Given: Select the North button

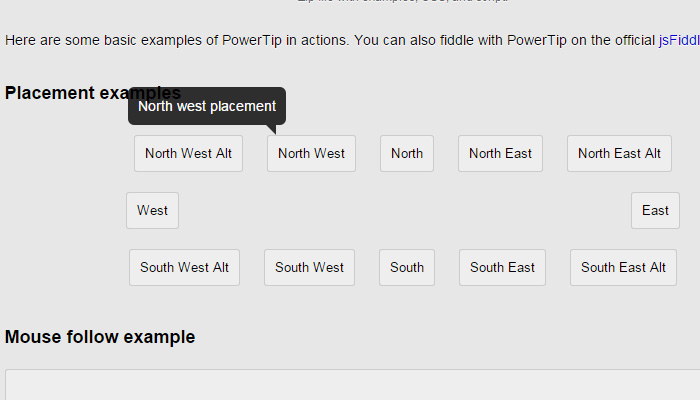Looking at the screenshot, I should [x=407, y=154].
